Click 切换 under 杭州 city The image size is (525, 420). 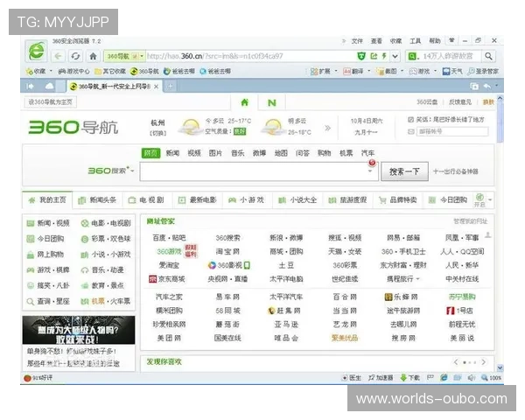tap(158, 133)
